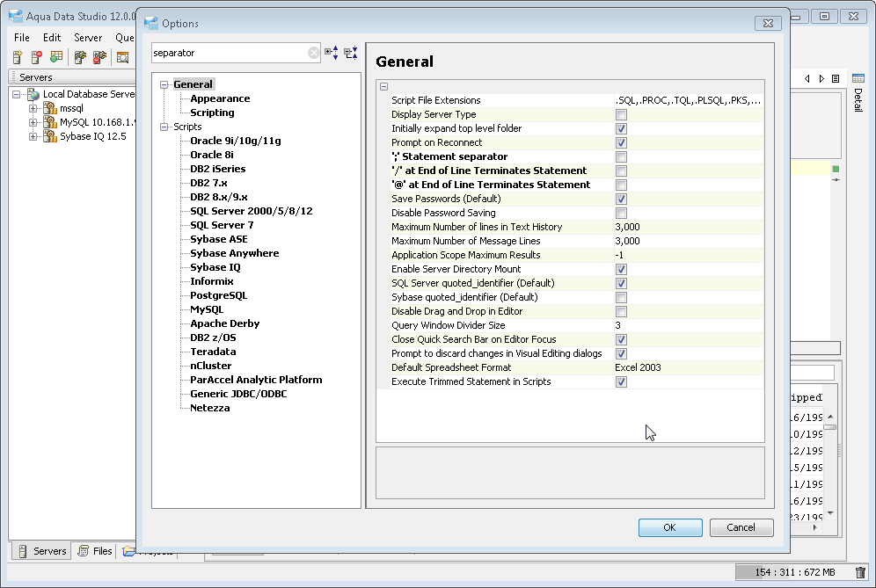Image resolution: width=876 pixels, height=588 pixels.
Task: Click the next tab right-arrow icon
Action: 821,79
